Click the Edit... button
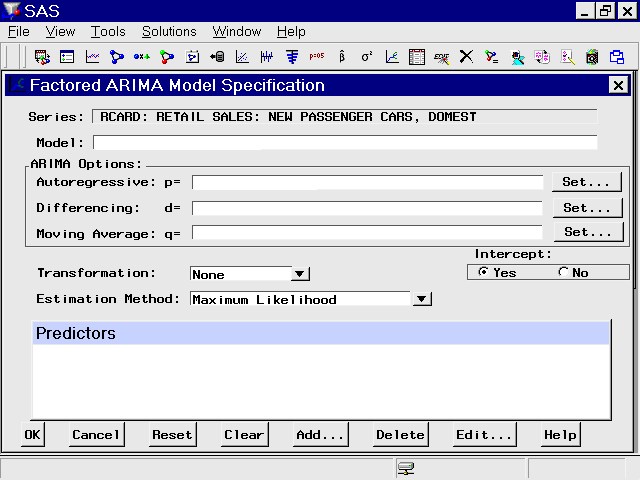Screen dimensions: 640x480 [x=484, y=435]
